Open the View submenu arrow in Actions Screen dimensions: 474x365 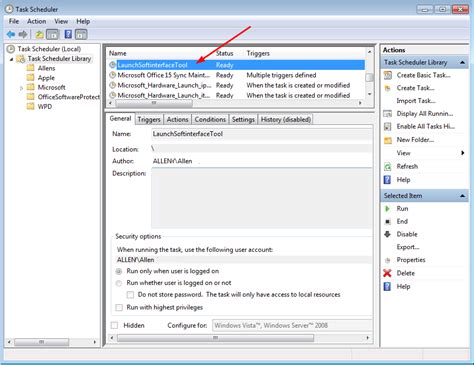(463, 153)
